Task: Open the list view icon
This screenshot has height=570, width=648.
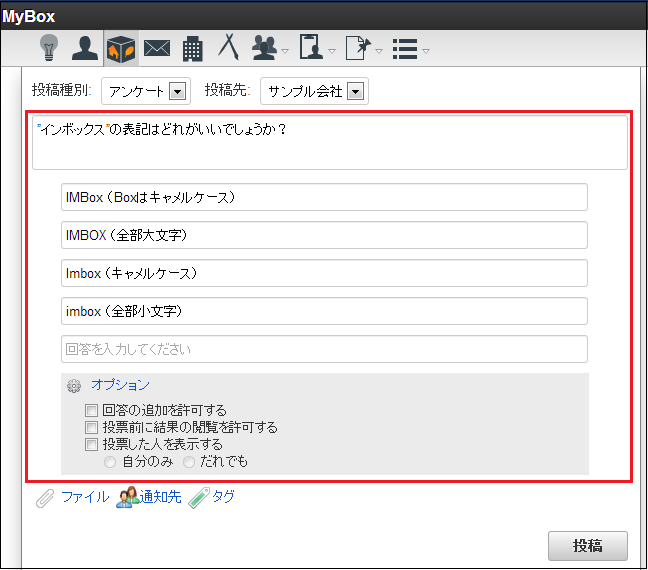Action: [405, 49]
